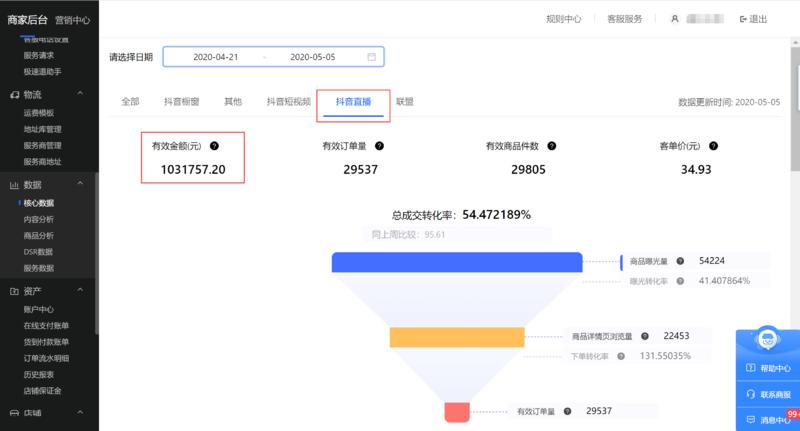The width and height of the screenshot is (800, 431).
Task: Open 在线支付账单 in sidebar
Action: (x=46, y=325)
